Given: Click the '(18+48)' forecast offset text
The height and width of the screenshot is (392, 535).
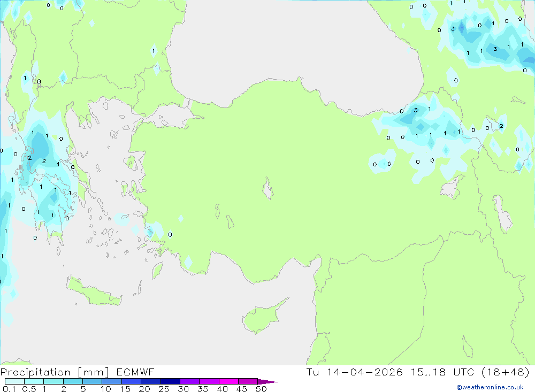Looking at the screenshot, I should [506, 372].
